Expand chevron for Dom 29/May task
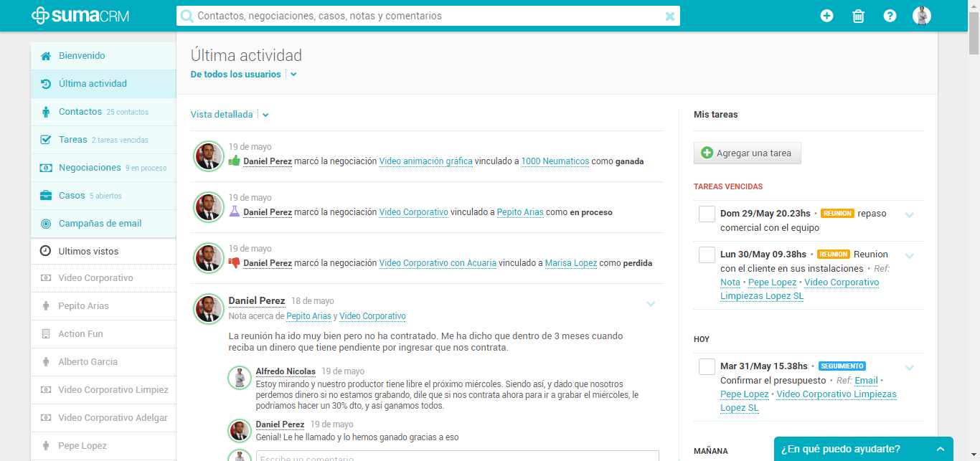This screenshot has height=461, width=980. [x=910, y=215]
